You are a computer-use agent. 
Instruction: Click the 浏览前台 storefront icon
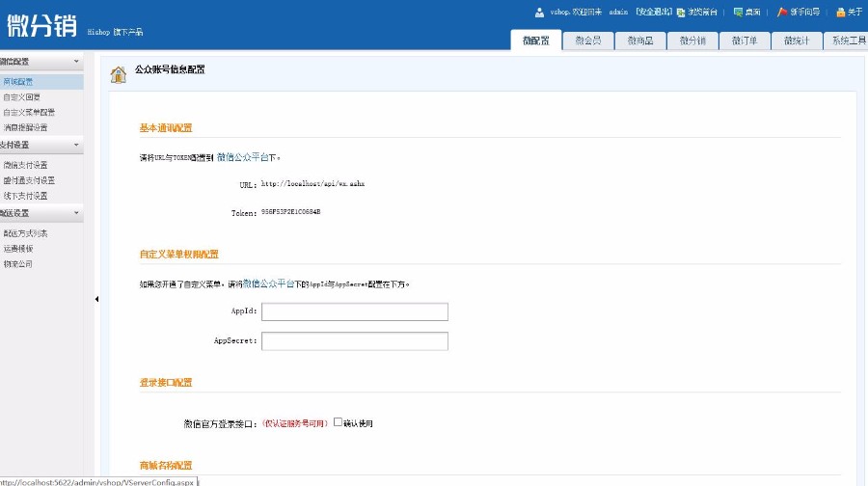click(681, 13)
